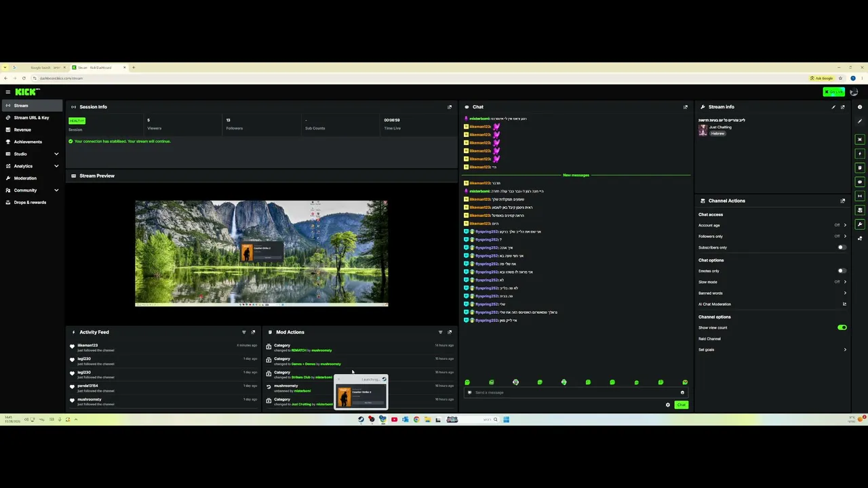The height and width of the screenshot is (488, 868).
Task: Open AI Chat Moderation link
Action: 772,304
